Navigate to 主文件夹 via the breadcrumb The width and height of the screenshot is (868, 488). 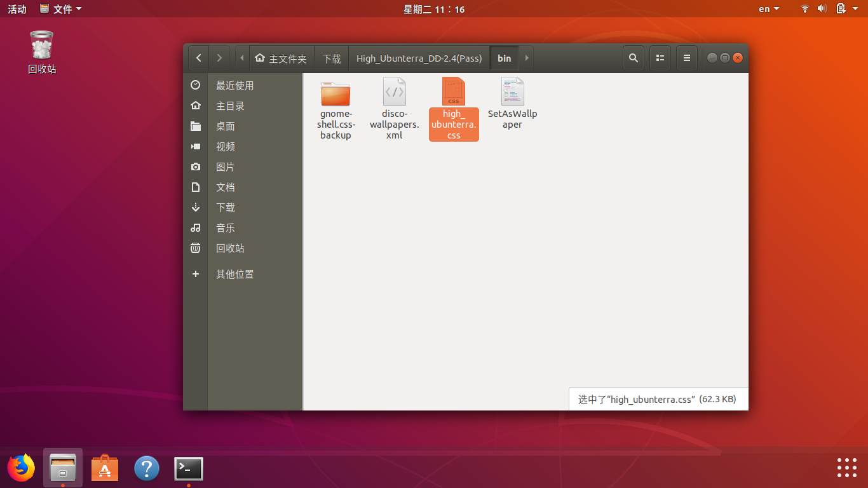click(x=280, y=58)
